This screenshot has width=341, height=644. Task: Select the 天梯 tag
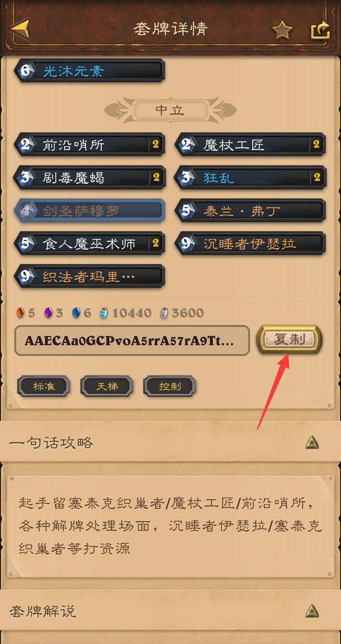click(107, 387)
